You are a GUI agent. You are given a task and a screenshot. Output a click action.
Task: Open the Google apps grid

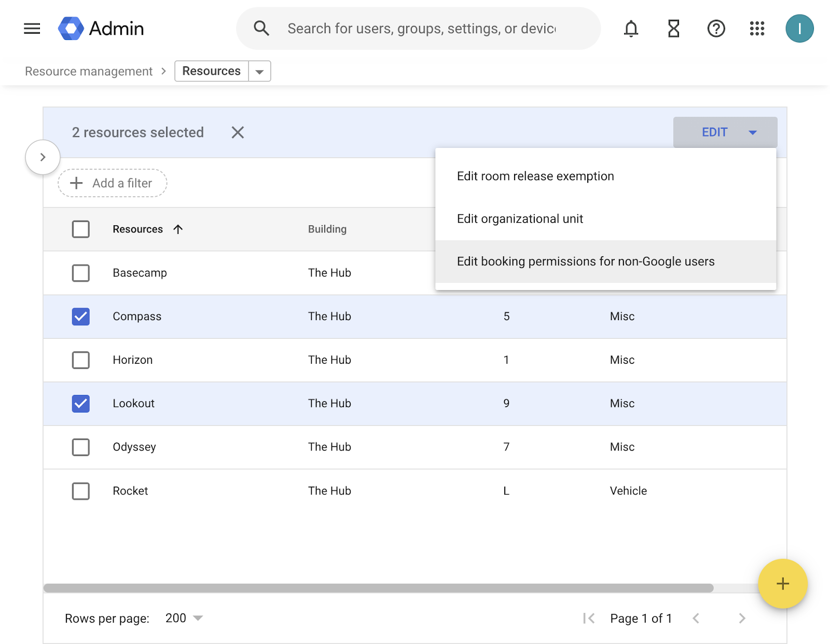tap(757, 29)
